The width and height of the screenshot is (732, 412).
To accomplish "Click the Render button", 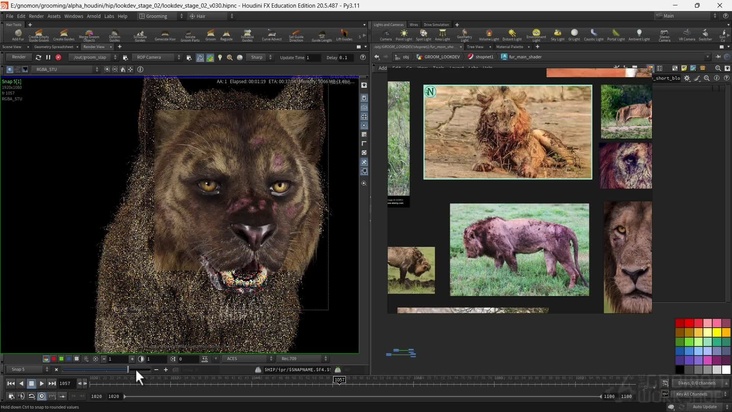I will coord(19,57).
